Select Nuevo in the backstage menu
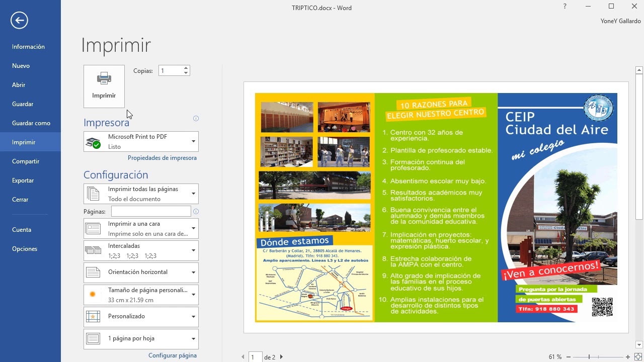 point(30,66)
